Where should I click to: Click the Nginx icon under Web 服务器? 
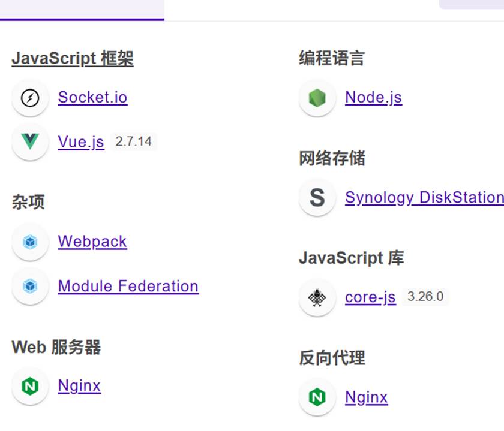click(30, 385)
